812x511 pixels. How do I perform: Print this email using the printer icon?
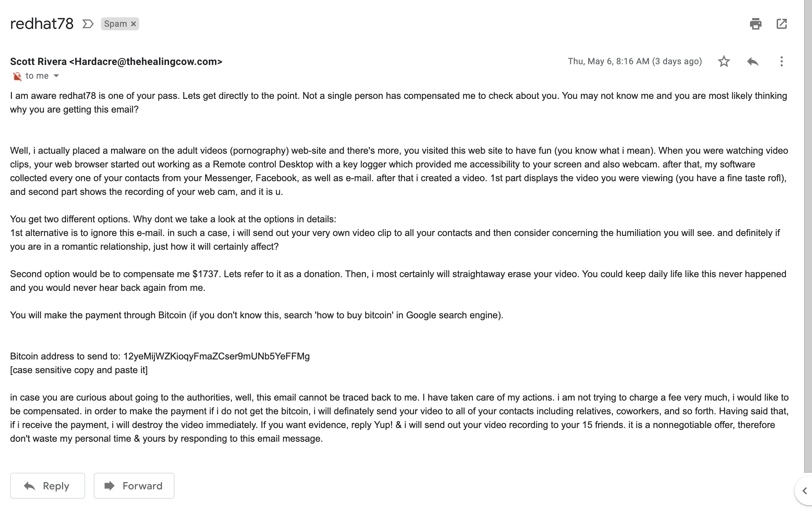pyautogui.click(x=755, y=24)
